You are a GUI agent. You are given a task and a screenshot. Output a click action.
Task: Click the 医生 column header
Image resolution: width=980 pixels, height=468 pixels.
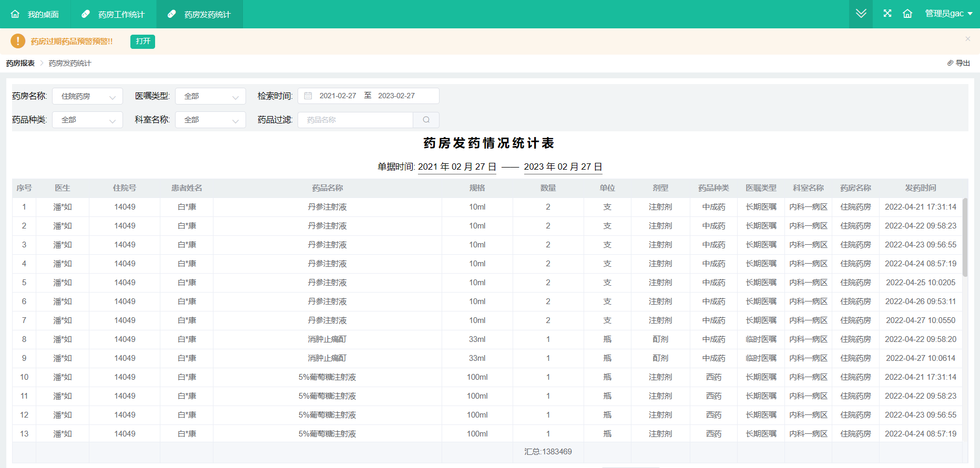click(63, 188)
